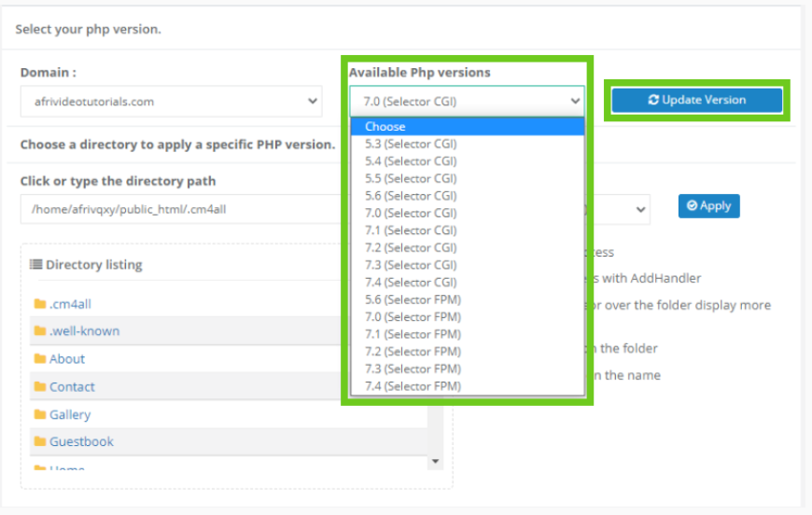The height and width of the screenshot is (515, 812).
Task: Select the Choose placeholder option
Action: pyautogui.click(x=385, y=127)
